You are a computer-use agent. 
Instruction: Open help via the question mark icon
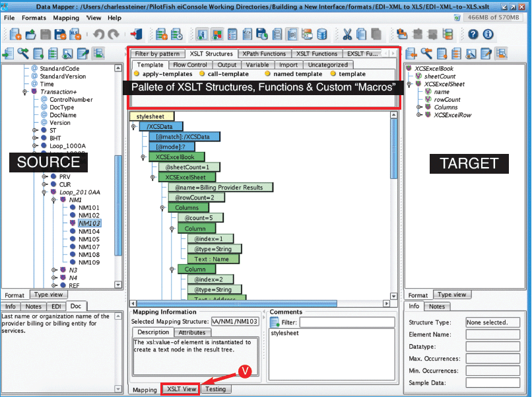473,34
